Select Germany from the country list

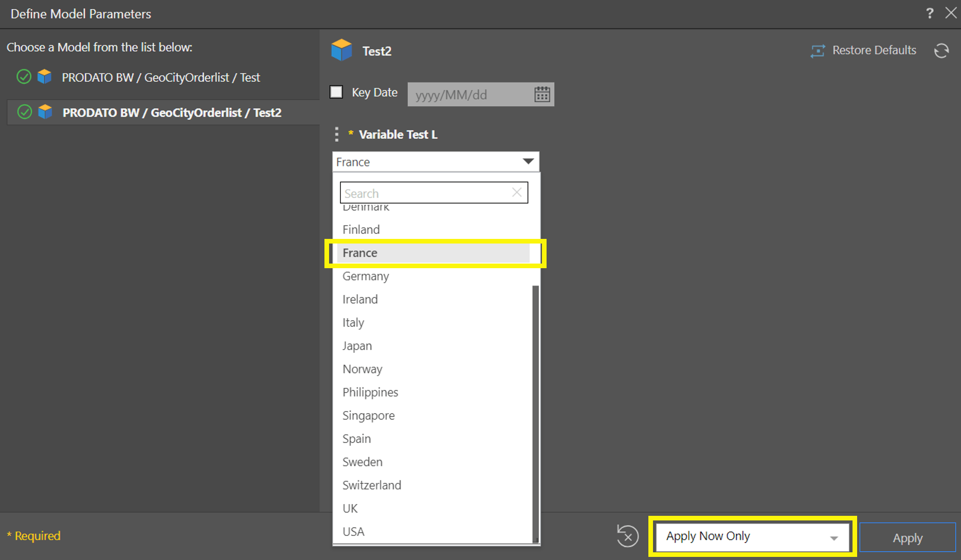[x=366, y=276]
